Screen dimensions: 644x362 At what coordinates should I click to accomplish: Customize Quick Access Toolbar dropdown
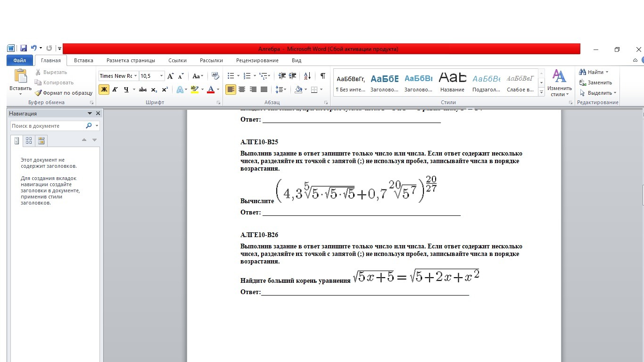60,48
